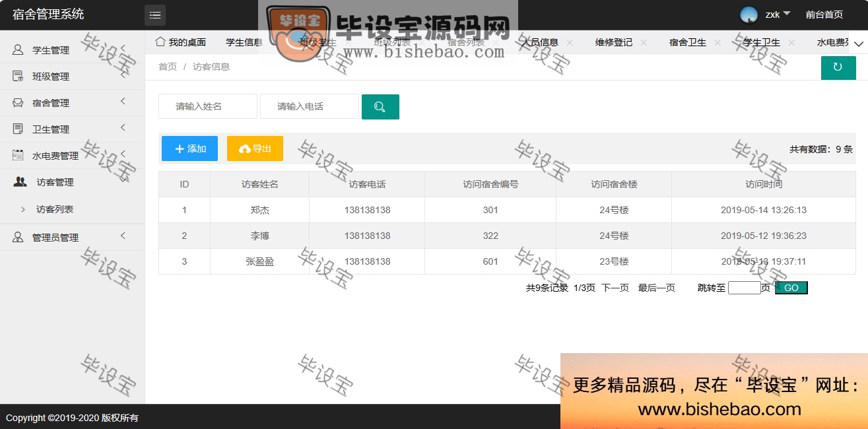
Task: Open 访客列表 in the sidebar
Action: 55,209
